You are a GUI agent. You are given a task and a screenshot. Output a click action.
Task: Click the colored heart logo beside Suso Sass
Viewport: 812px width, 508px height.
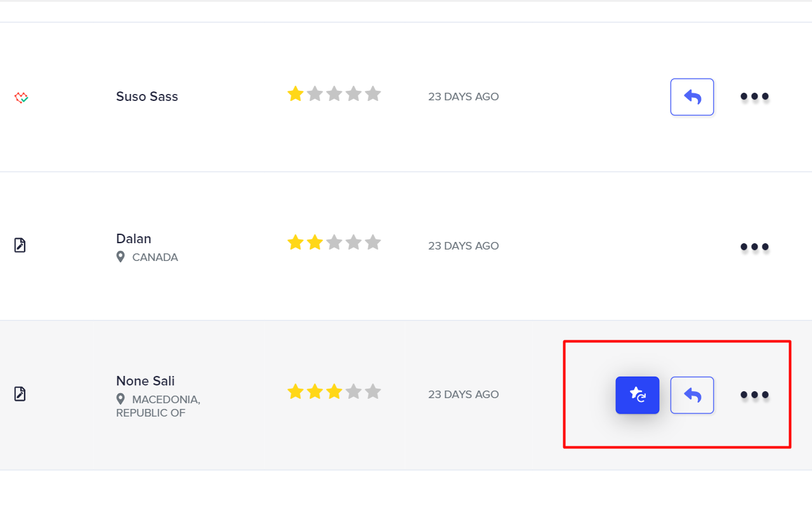click(20, 97)
